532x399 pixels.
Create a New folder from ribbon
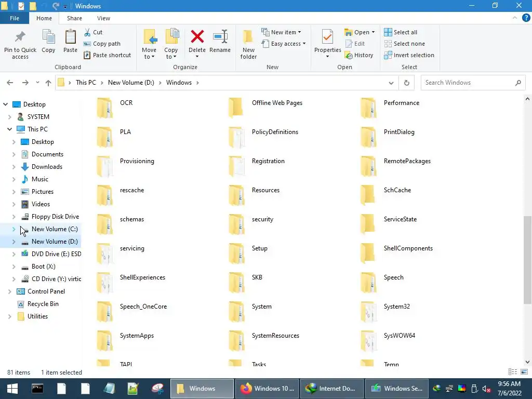coord(248,44)
